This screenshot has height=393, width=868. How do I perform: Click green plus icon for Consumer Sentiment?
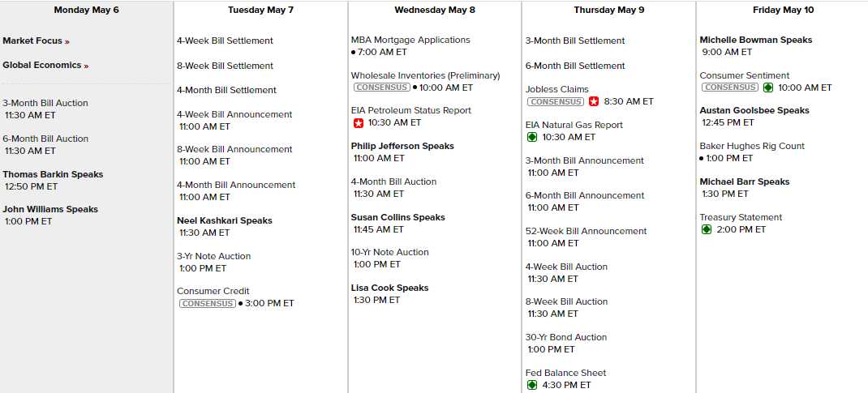(768, 88)
